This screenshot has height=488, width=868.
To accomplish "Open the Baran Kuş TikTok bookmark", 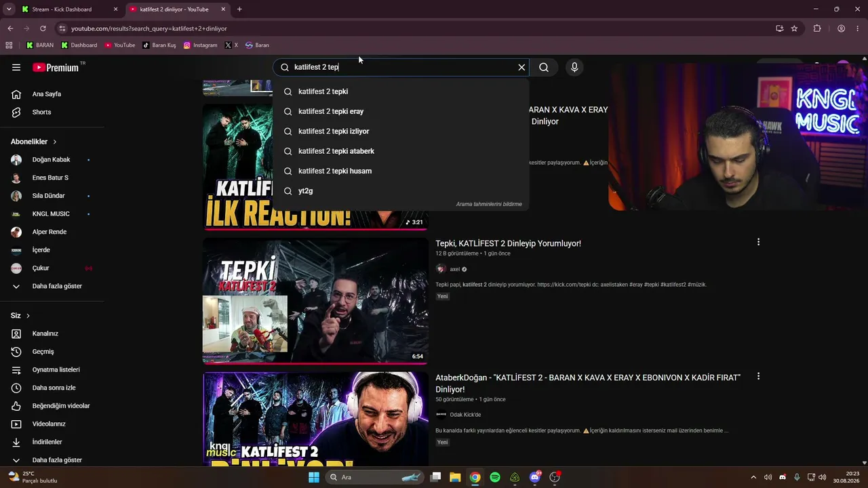I will click(159, 45).
